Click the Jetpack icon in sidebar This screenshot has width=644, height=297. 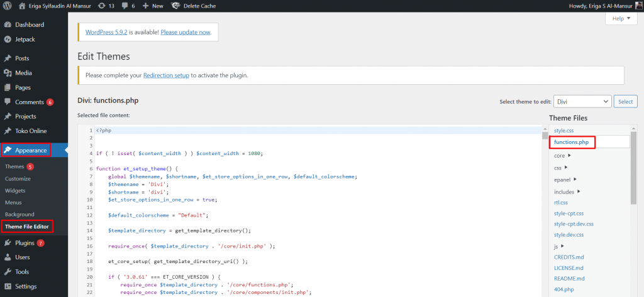[8, 40]
